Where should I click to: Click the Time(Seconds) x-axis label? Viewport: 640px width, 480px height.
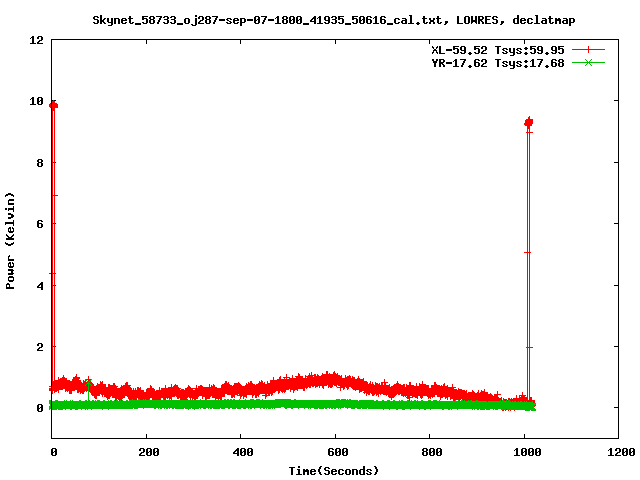coord(333,471)
